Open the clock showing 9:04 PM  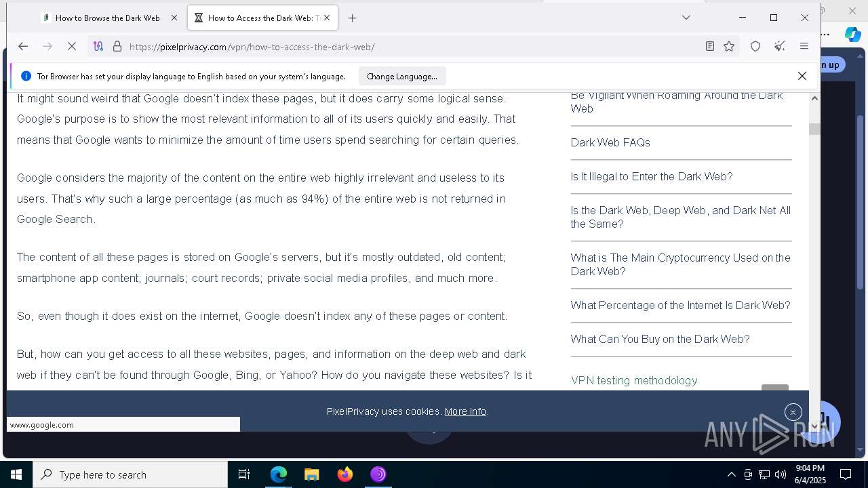coord(810,474)
